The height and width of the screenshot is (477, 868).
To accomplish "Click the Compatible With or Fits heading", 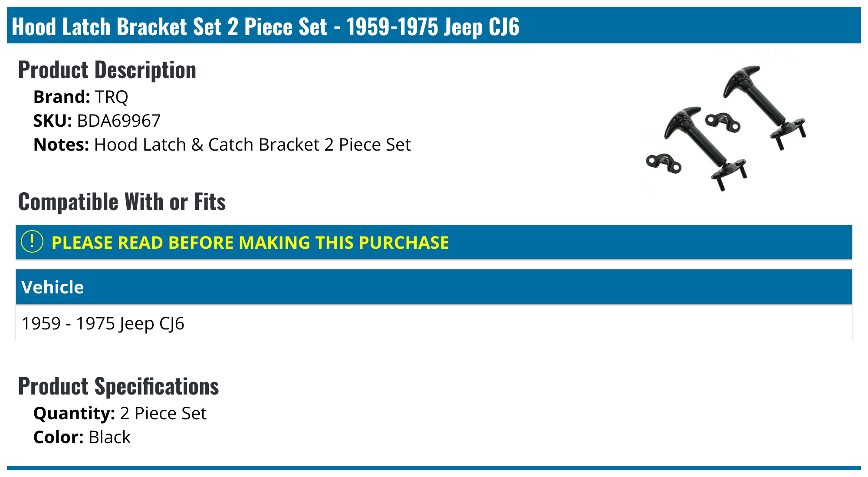I will [x=122, y=202].
